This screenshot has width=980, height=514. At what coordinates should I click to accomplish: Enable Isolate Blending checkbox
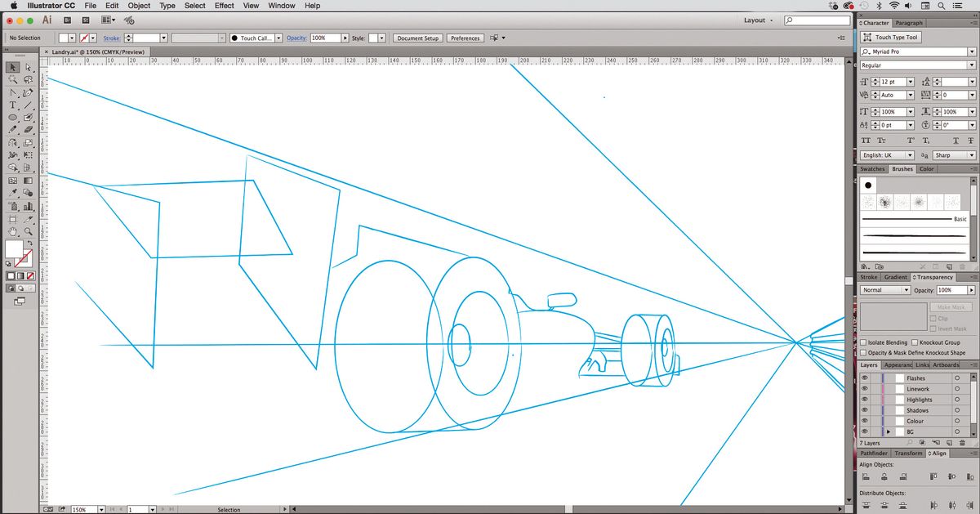pos(864,342)
